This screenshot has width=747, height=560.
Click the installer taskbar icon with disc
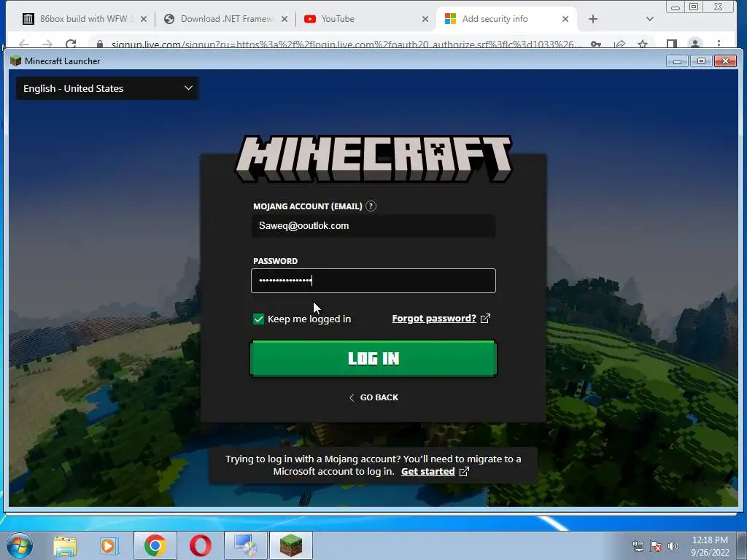[245, 545]
